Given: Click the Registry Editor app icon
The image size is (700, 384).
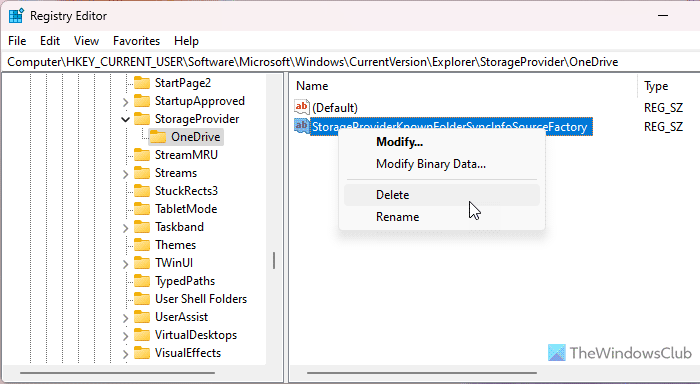Looking at the screenshot, I should pyautogui.click(x=16, y=16).
